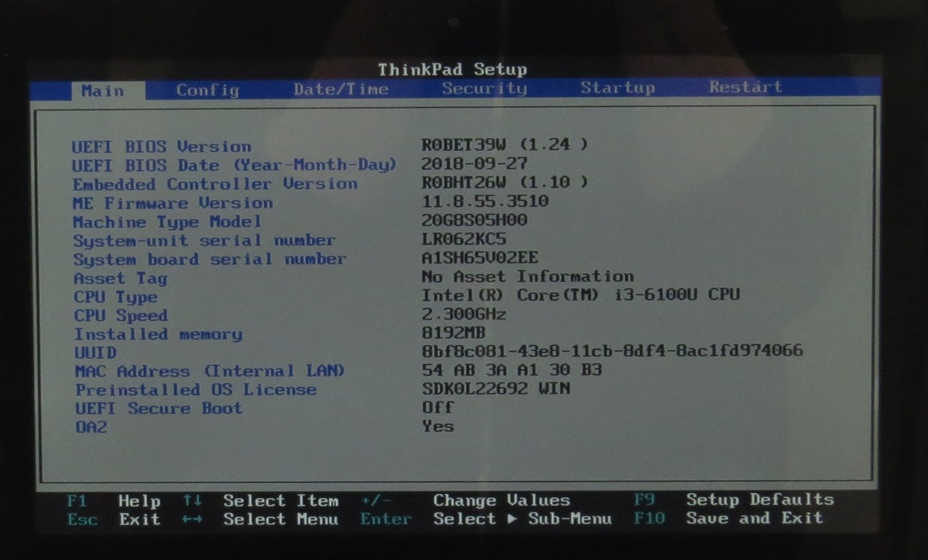Select System-unit serial number label
928x560 pixels.
tap(204, 241)
